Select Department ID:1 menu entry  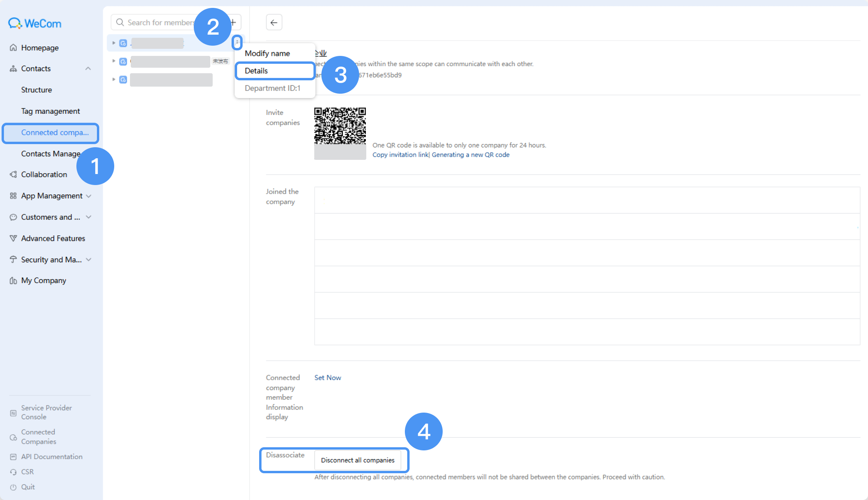(x=273, y=88)
